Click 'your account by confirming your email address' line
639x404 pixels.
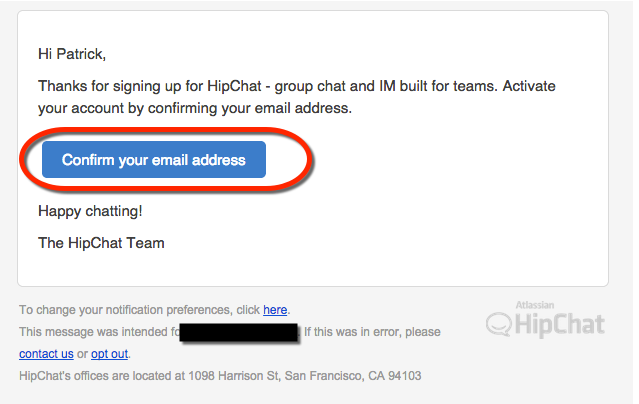(195, 108)
